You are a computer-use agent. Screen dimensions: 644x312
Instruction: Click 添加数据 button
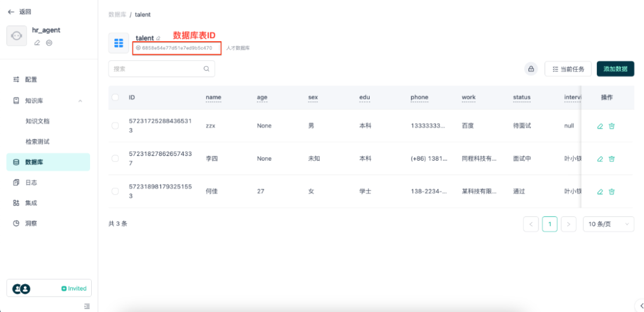(x=615, y=69)
